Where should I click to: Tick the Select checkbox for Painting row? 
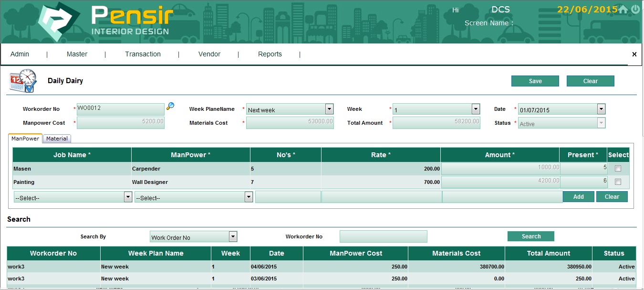pyautogui.click(x=618, y=182)
